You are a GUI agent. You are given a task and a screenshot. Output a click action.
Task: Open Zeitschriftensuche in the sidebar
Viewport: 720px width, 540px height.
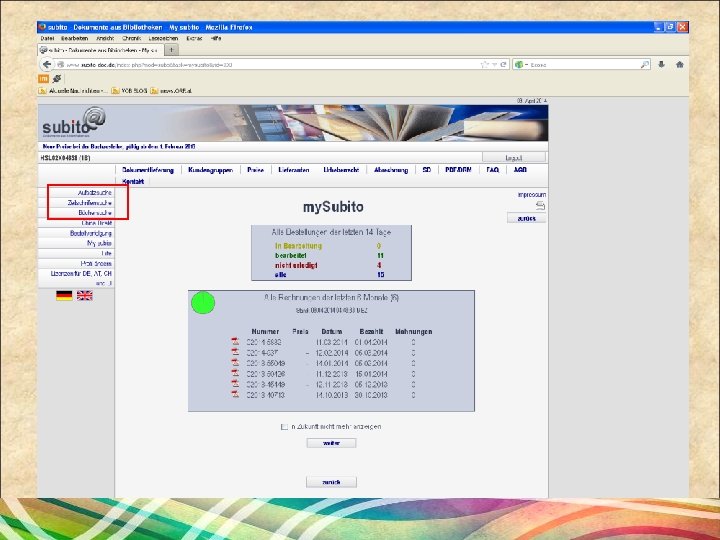(x=90, y=202)
